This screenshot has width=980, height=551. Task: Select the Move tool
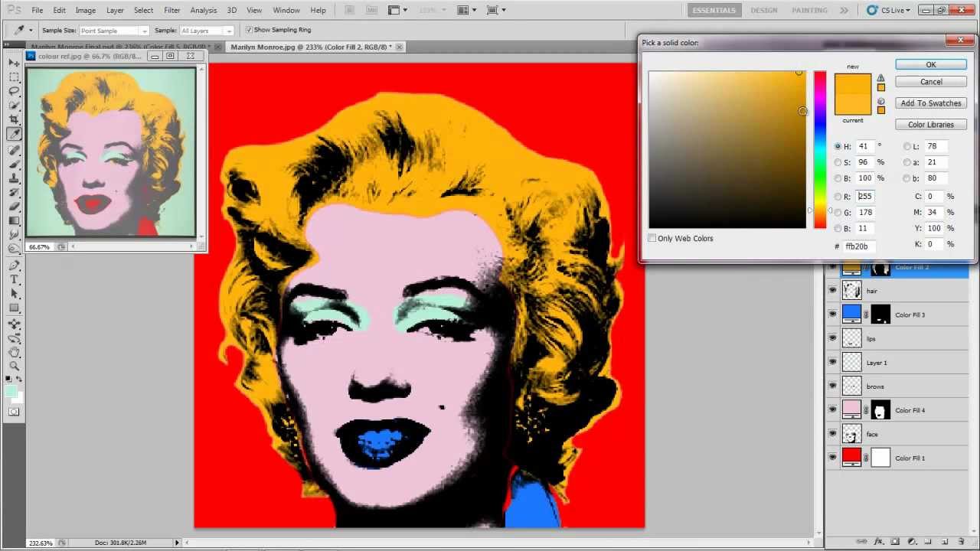point(15,63)
